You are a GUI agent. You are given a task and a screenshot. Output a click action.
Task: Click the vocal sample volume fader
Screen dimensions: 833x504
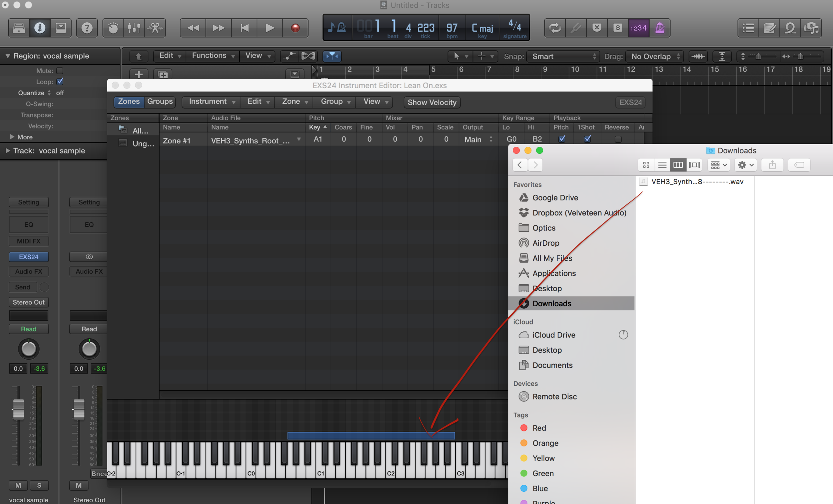[18, 409]
